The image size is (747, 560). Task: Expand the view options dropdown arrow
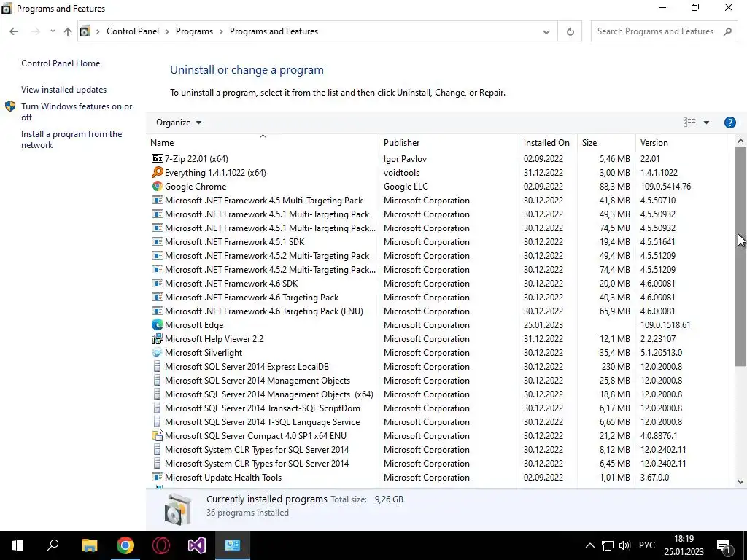pos(706,122)
